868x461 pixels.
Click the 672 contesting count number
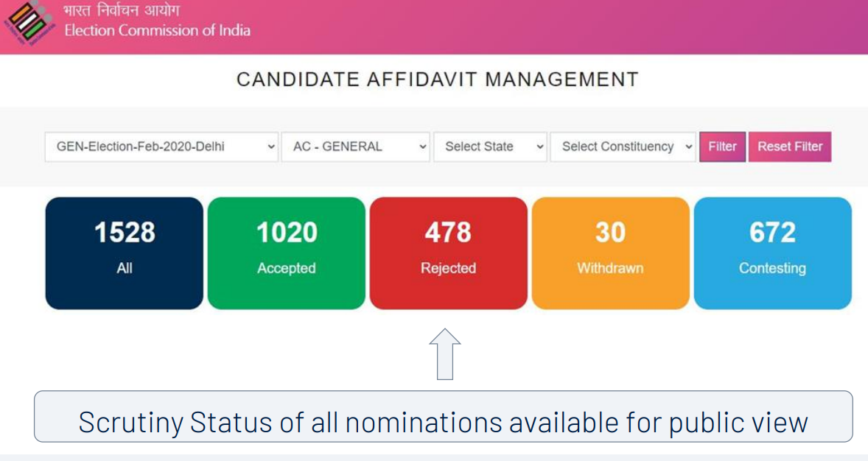tap(773, 233)
